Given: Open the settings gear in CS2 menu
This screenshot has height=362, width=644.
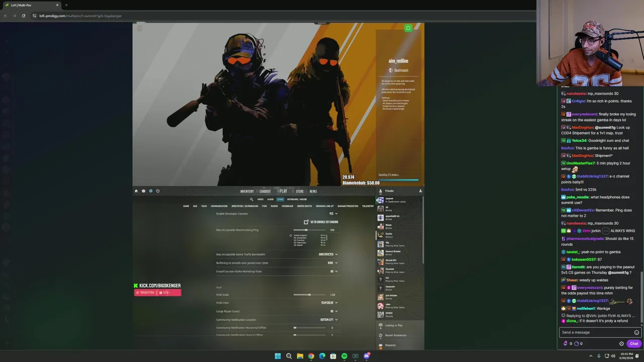Looking at the screenshot, I should [x=150, y=191].
